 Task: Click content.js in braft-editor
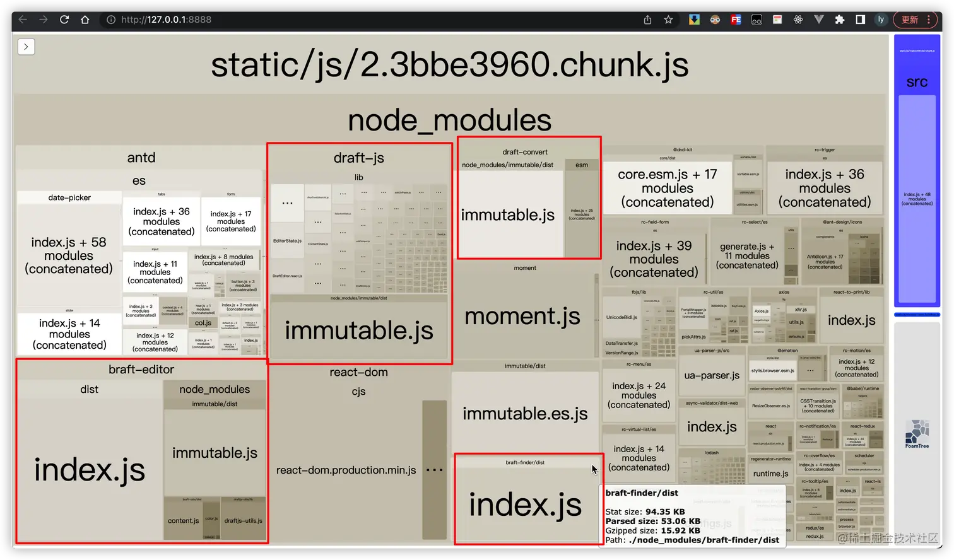(184, 520)
